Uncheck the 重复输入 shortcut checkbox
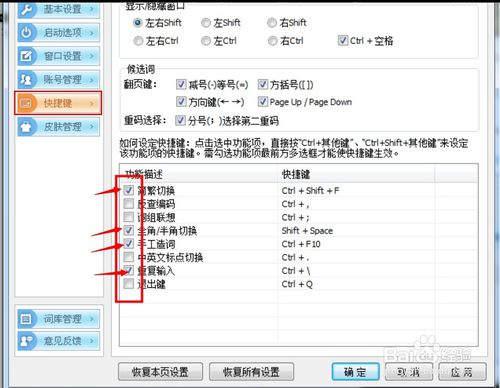The height and width of the screenshot is (388, 500). 129,270
